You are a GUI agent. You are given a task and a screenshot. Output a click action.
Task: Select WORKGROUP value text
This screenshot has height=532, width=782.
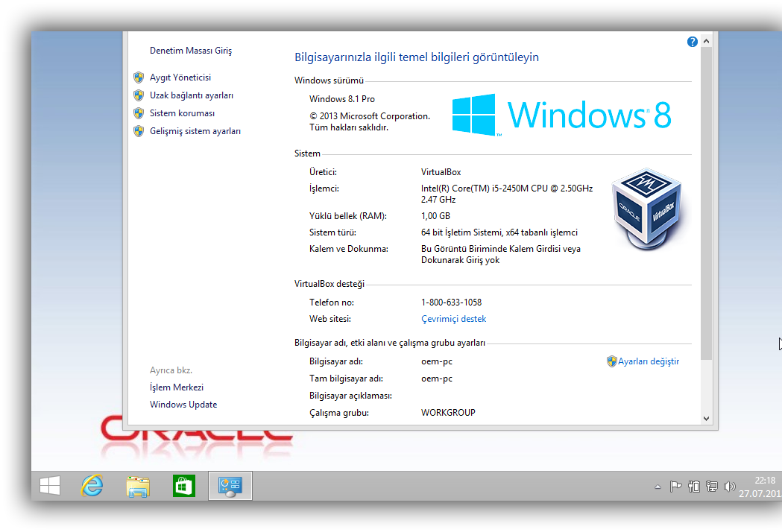[448, 413]
